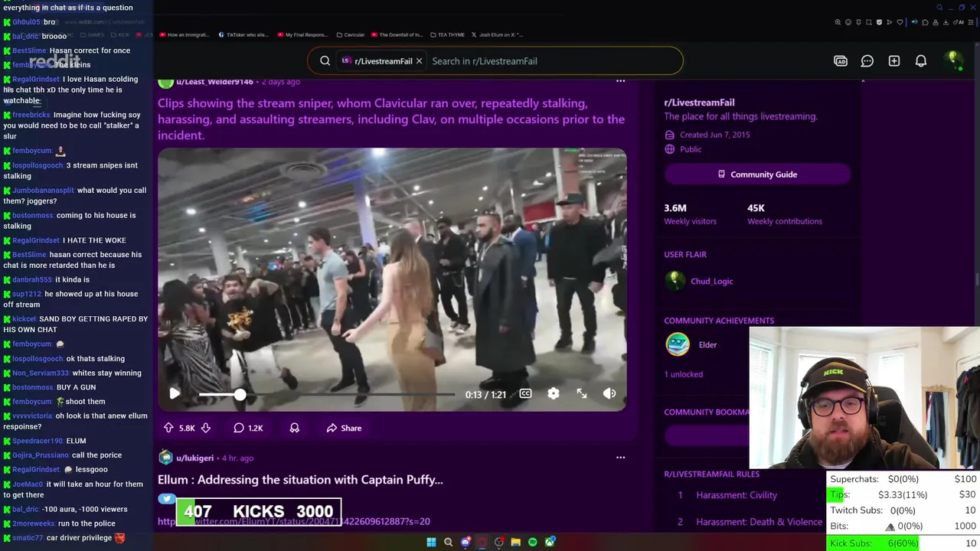Viewport: 980px width, 551px height.
Task: Open the TEA THYME bookmark folder
Action: (x=447, y=34)
